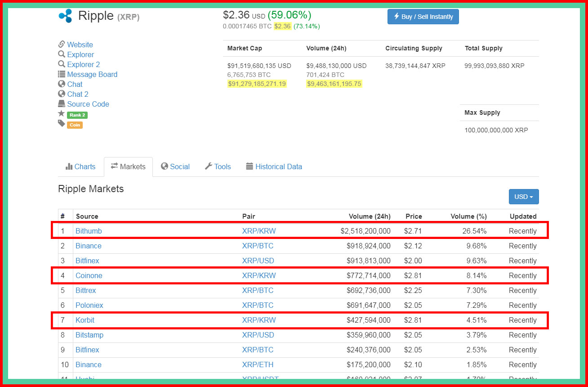Click XRP/USD pair in Bitstamp row
Viewport: 588px width, 387px height.
[x=258, y=335]
